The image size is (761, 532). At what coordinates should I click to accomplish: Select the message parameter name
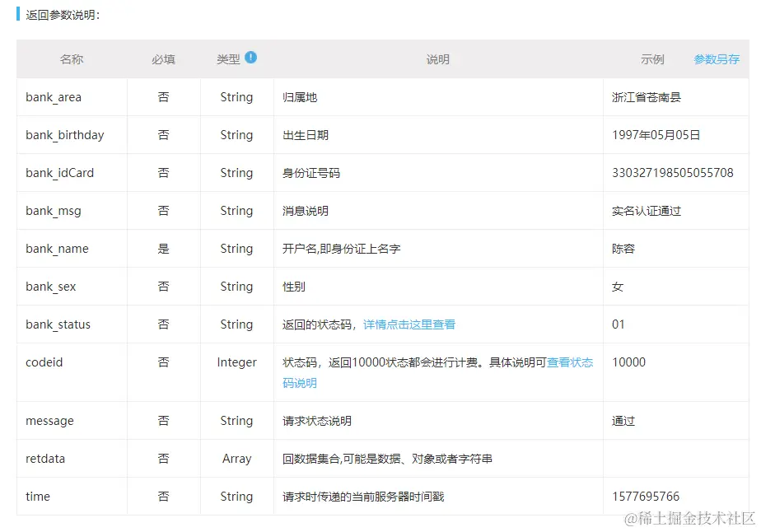pyautogui.click(x=49, y=421)
